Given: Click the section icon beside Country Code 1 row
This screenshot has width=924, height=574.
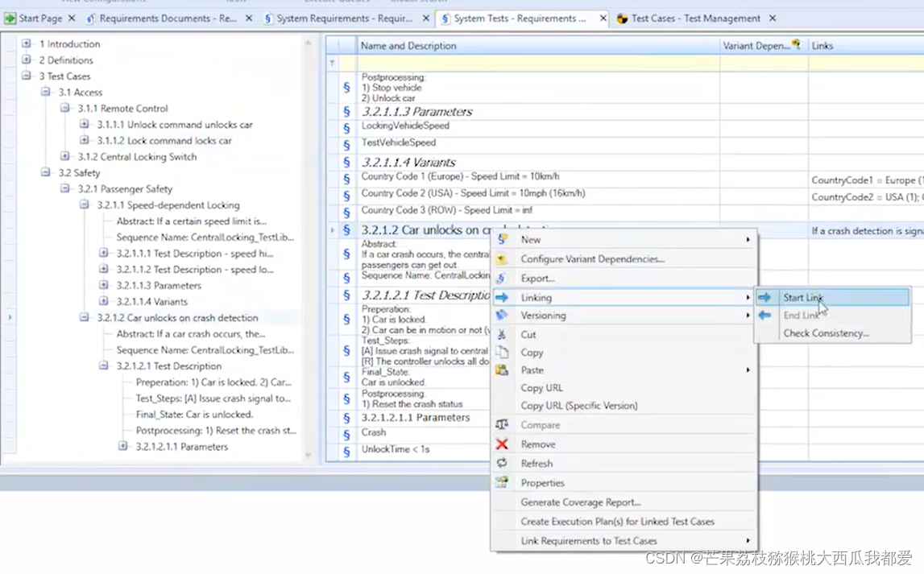Looking at the screenshot, I should (346, 179).
